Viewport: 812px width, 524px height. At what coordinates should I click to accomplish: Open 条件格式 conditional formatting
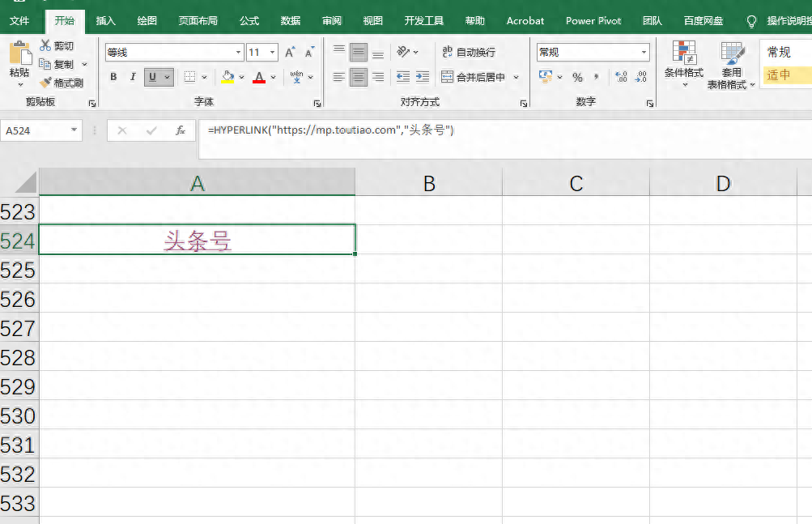tap(683, 64)
